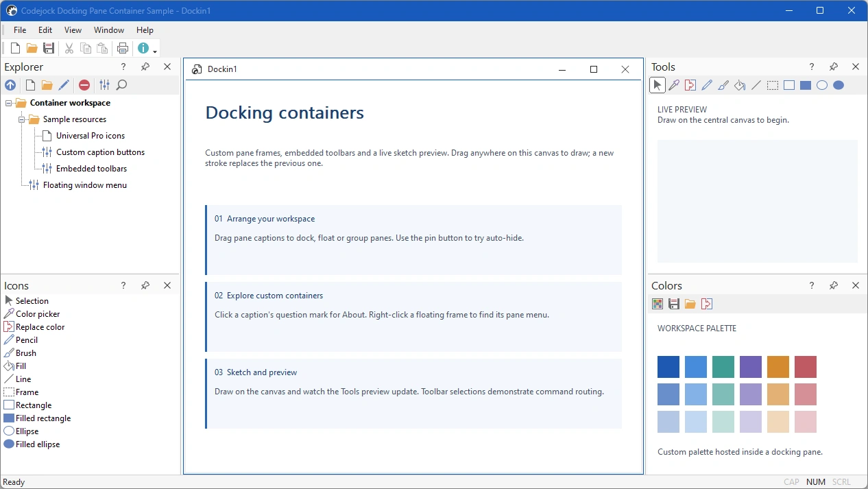868x489 pixels.
Task: Pick the orange swatch in top palette row
Action: pos(778,367)
